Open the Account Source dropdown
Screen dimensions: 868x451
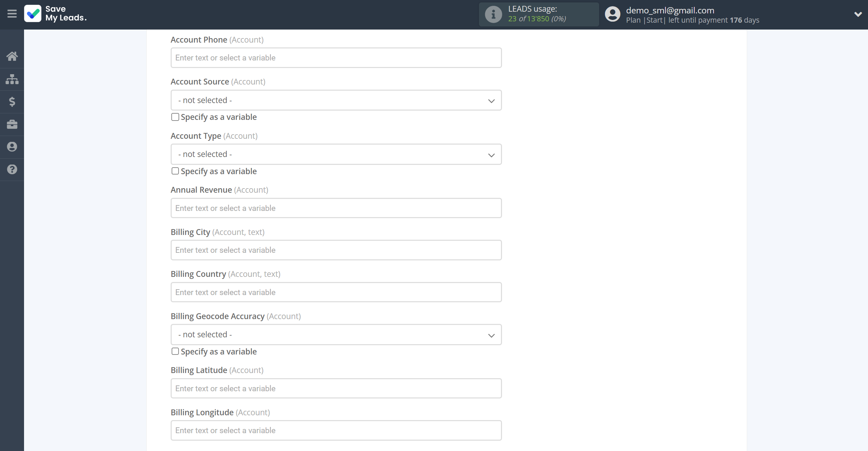(x=336, y=100)
